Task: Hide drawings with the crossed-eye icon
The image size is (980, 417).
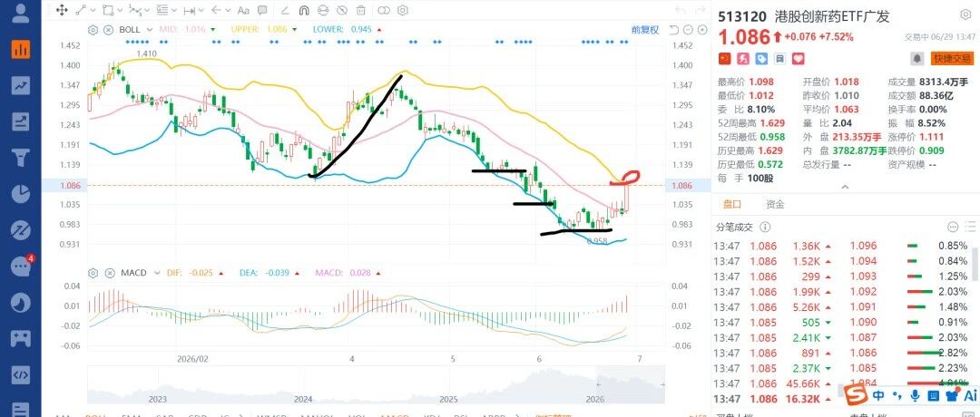Action: pos(342,10)
